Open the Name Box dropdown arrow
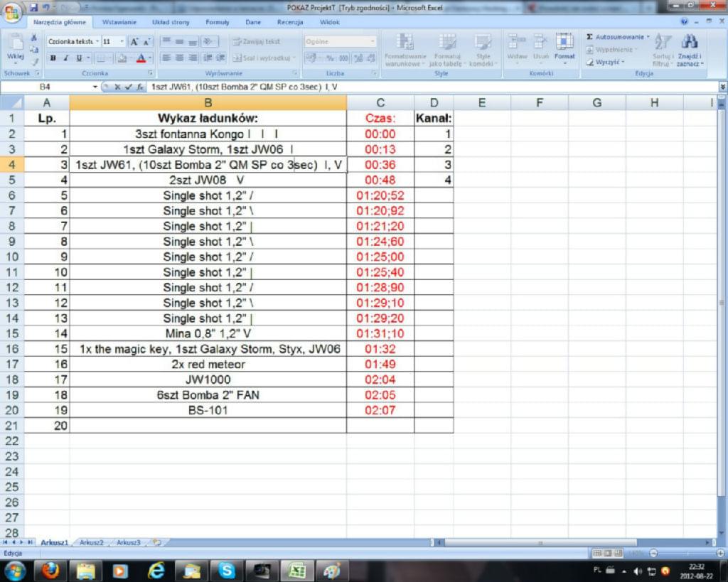The height and width of the screenshot is (582, 728). coord(96,87)
